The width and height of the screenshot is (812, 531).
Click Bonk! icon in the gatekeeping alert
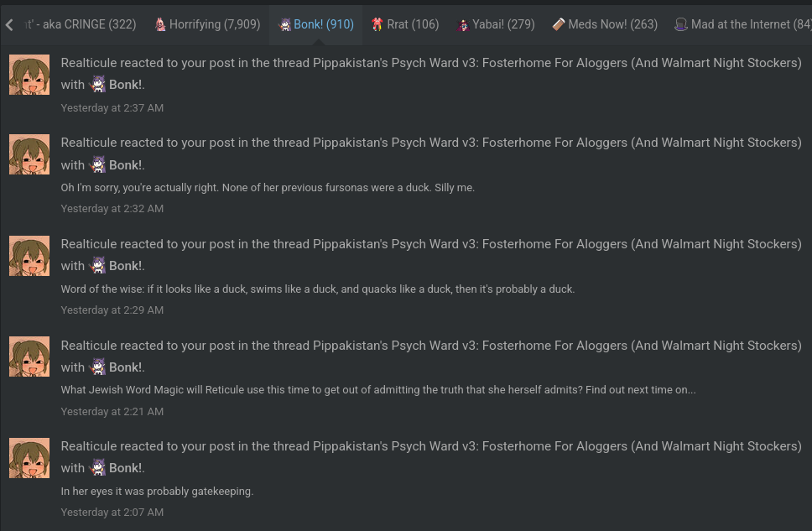click(x=97, y=467)
